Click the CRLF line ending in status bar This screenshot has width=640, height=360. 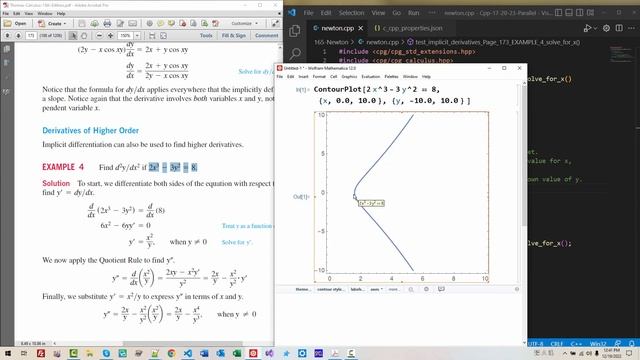pos(556,344)
